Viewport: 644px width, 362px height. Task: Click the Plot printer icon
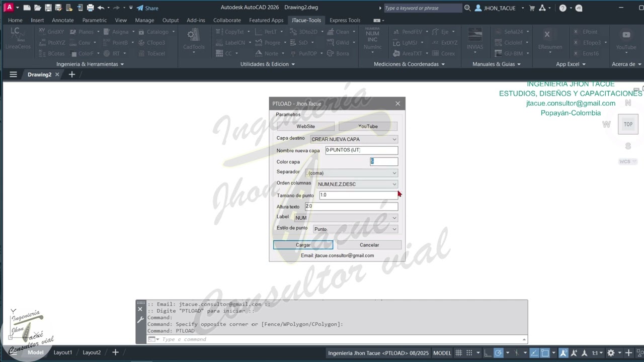tap(91, 8)
